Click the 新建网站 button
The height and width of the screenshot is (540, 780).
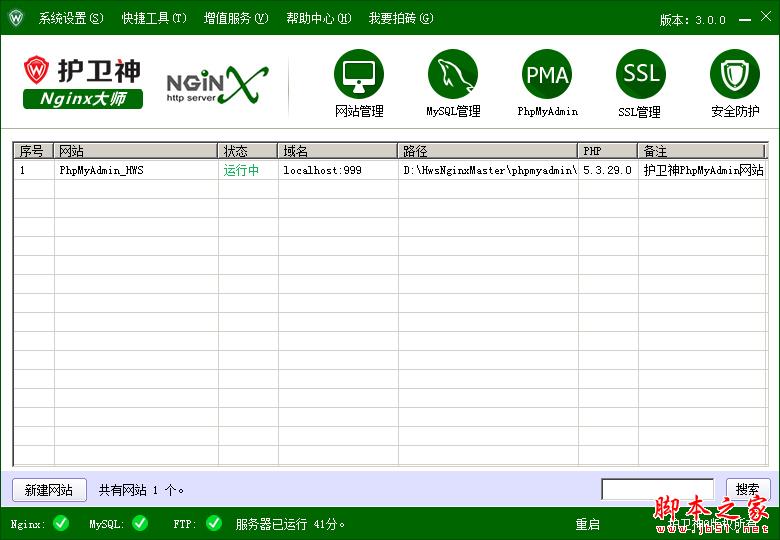(x=49, y=490)
